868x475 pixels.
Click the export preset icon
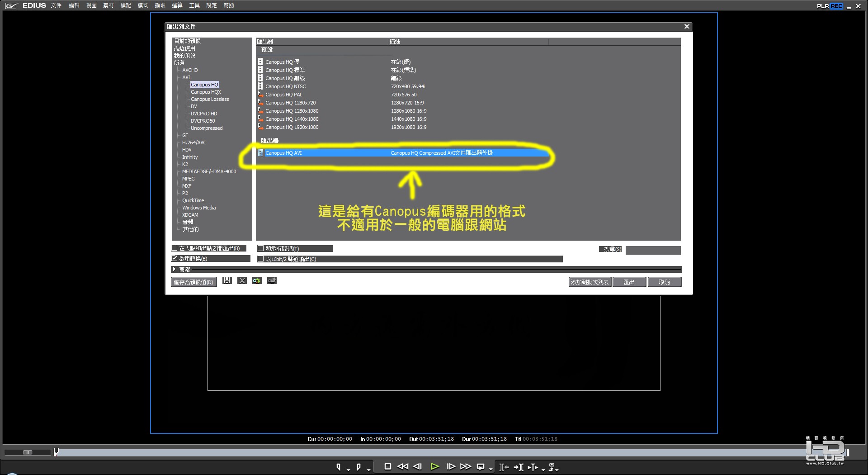[272, 281]
